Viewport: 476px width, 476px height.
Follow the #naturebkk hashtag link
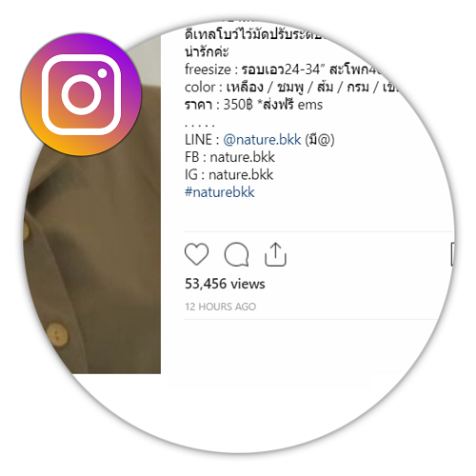(x=220, y=192)
